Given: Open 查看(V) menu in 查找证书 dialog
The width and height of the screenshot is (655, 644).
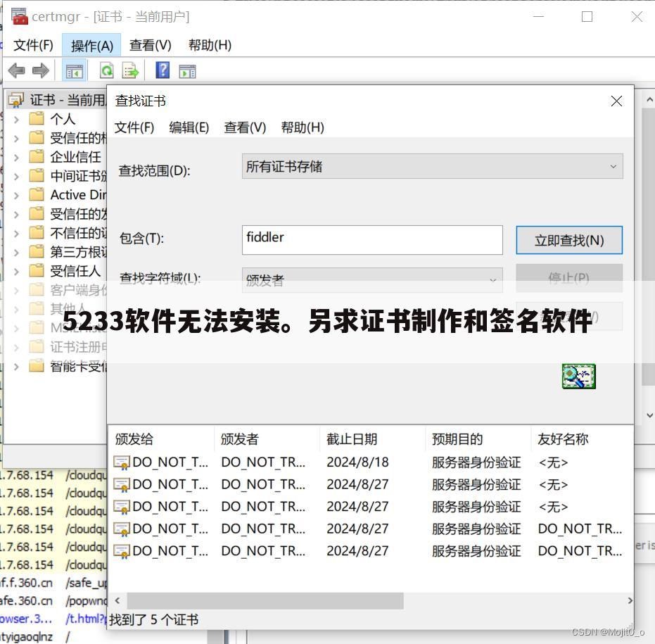Looking at the screenshot, I should (x=245, y=127).
